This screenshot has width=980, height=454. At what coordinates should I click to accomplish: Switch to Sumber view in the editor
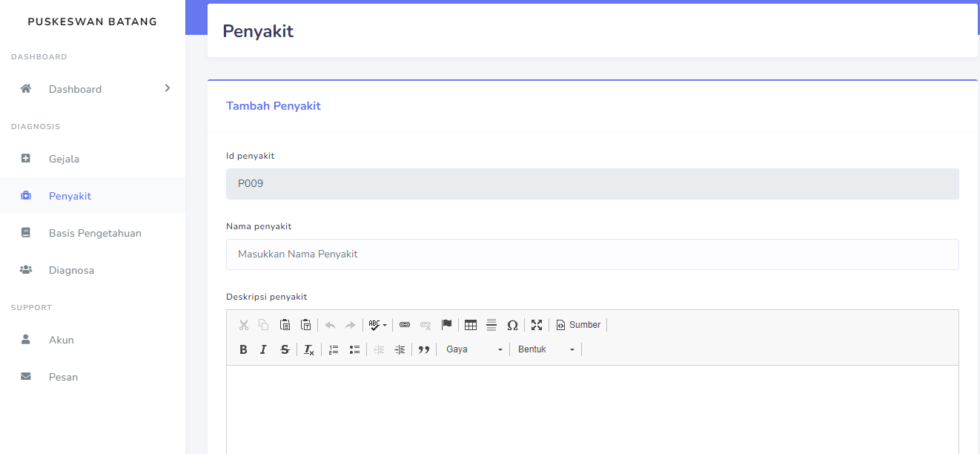(578, 324)
